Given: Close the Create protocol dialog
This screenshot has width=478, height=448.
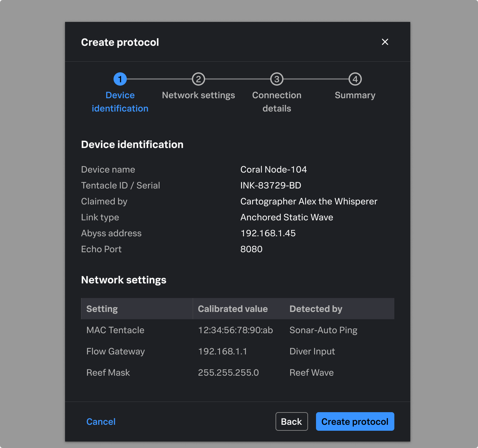Looking at the screenshot, I should tap(385, 42).
